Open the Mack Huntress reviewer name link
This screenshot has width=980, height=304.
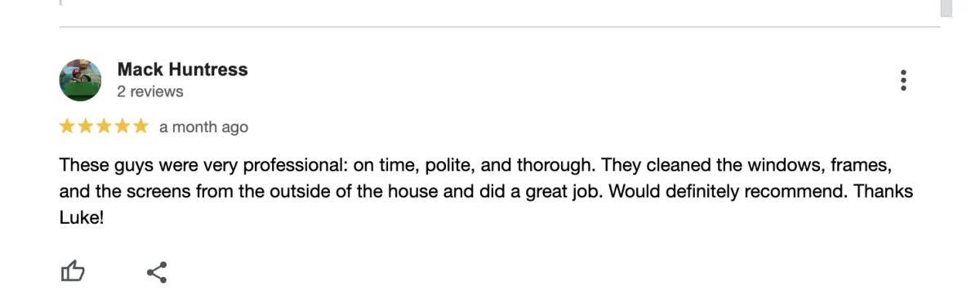(182, 69)
